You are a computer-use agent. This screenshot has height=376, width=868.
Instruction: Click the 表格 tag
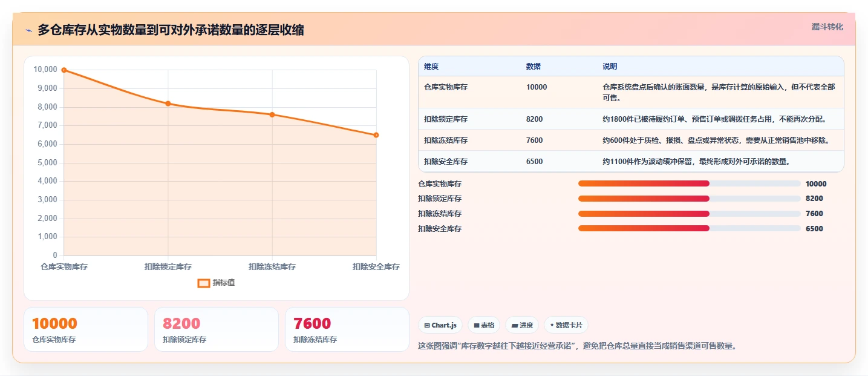click(x=484, y=325)
